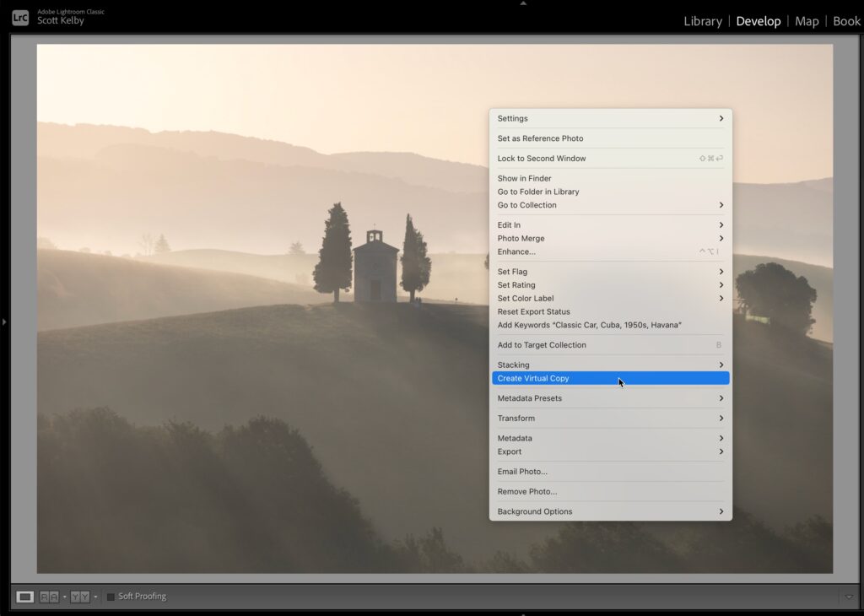Screen dimensions: 864x616
Task: Select Set as Reference Photo
Action: point(540,138)
